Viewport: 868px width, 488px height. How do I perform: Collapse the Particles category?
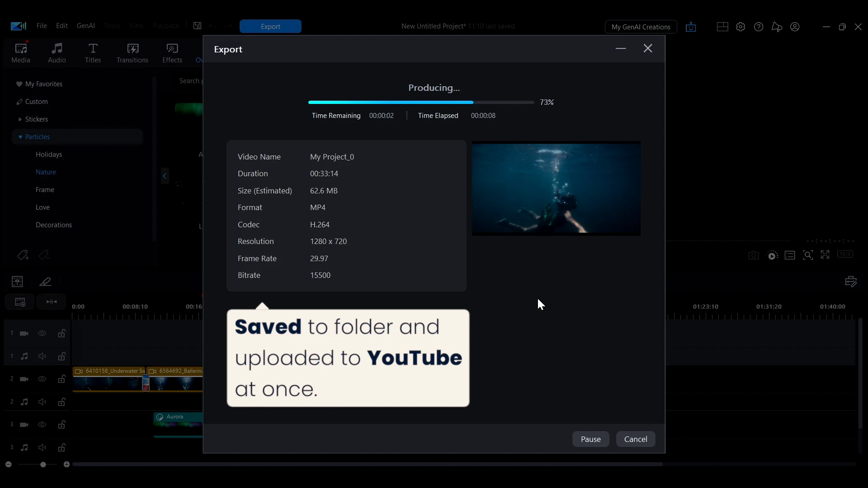[x=20, y=137]
